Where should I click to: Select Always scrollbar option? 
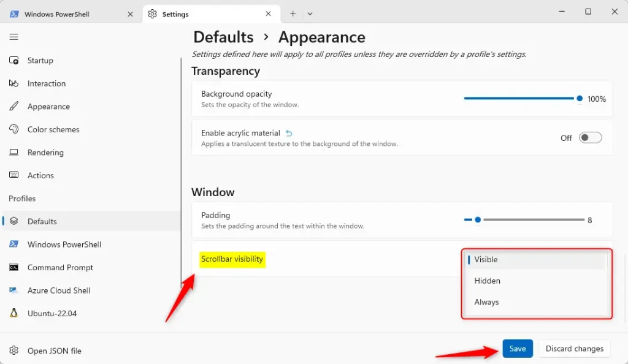tap(536, 302)
